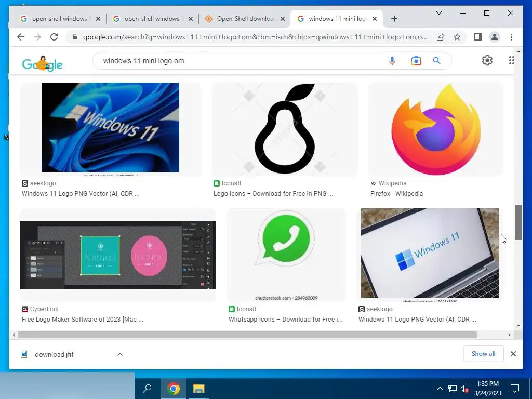Click the Google doodle logo
This screenshot has height=399, width=532.
click(x=42, y=63)
